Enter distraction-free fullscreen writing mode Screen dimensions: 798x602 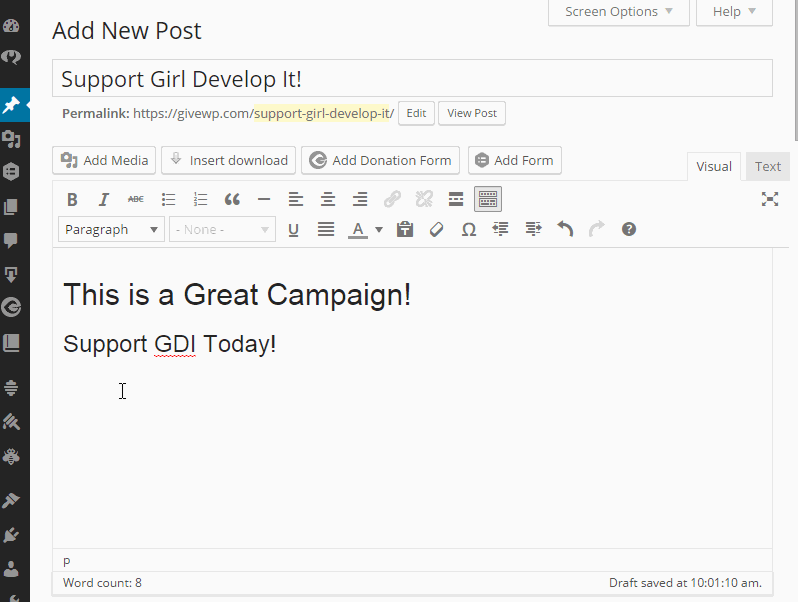click(770, 199)
